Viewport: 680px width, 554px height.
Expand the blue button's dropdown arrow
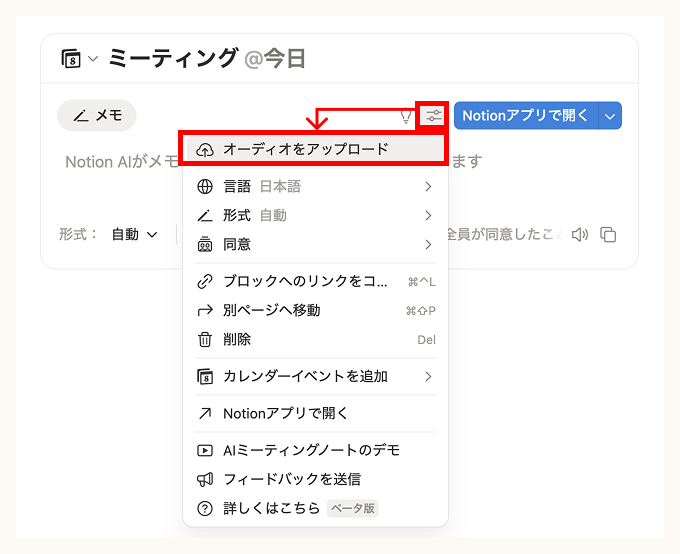(x=610, y=116)
